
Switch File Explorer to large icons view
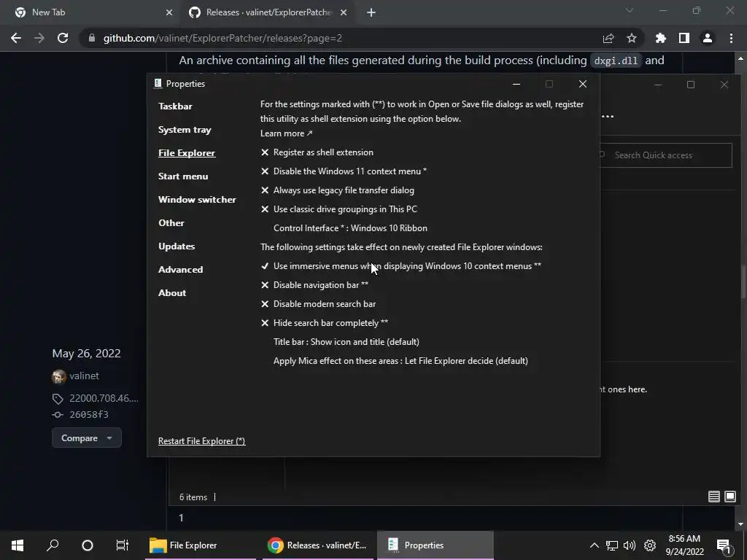tap(729, 497)
